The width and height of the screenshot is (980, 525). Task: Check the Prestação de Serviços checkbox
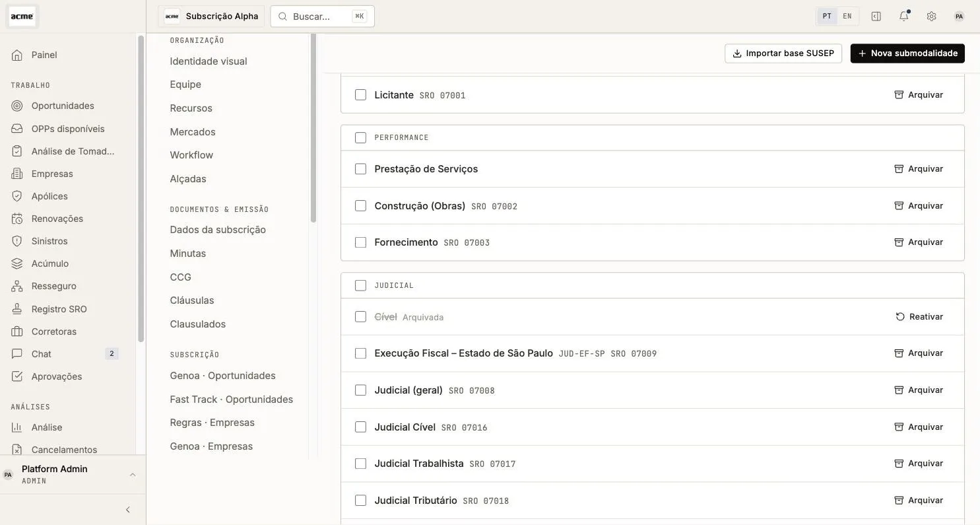360,169
